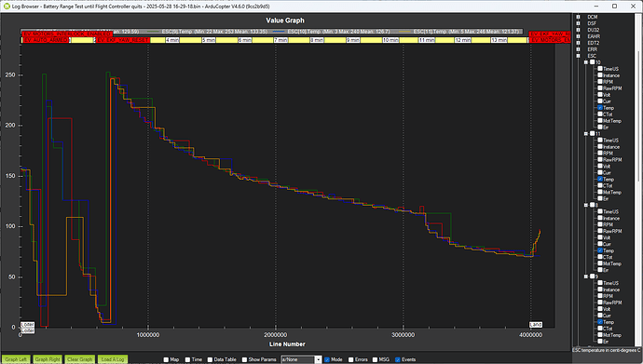Check RPM under ESC 10
Screen dimensions: 643x364
click(x=600, y=82)
